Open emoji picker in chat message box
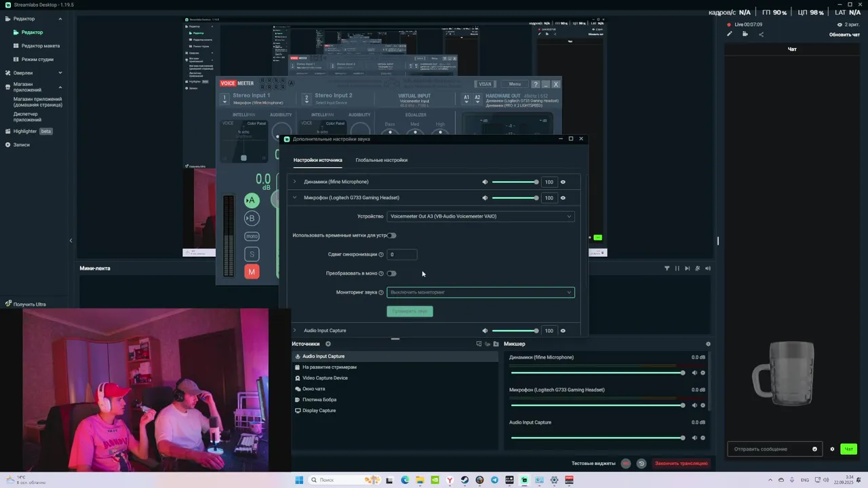 [x=814, y=449]
